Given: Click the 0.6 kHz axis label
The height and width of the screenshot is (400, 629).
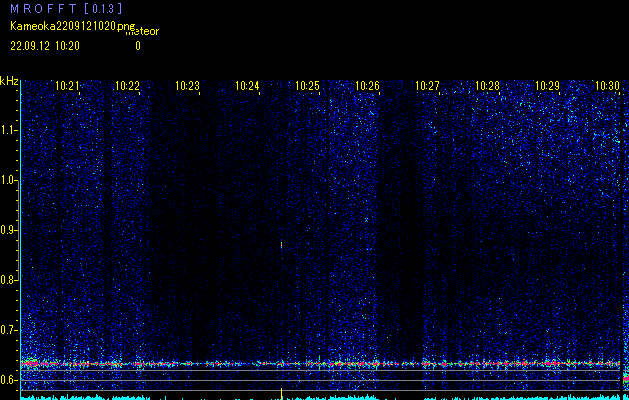Looking at the screenshot, I should 8,380.
